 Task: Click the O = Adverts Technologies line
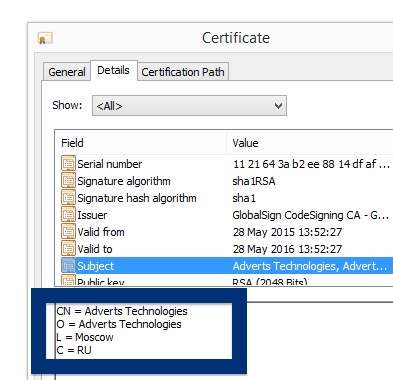pyautogui.click(x=119, y=324)
